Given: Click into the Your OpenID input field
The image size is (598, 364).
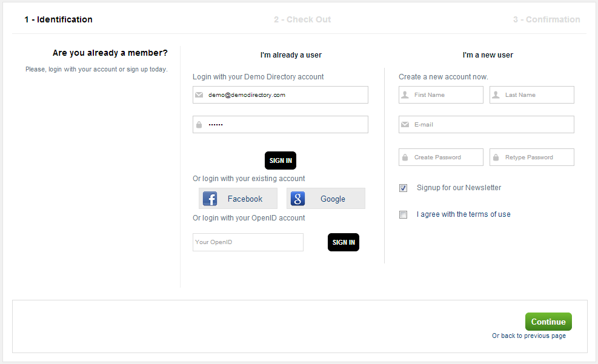Looking at the screenshot, I should tap(248, 242).
